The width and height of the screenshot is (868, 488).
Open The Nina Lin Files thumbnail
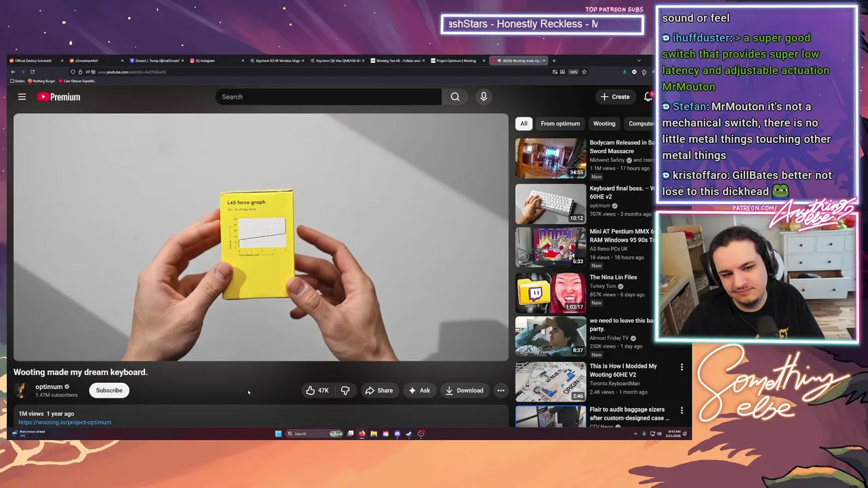(551, 293)
